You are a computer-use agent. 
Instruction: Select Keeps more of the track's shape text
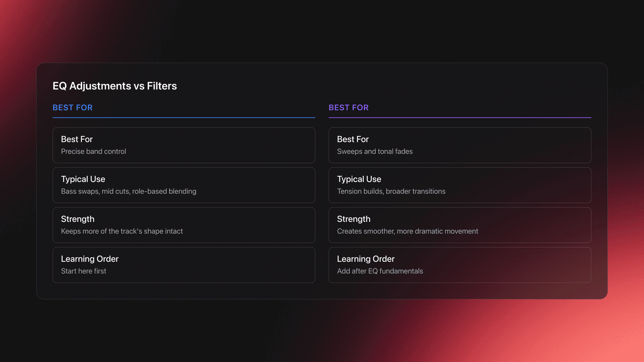122,231
